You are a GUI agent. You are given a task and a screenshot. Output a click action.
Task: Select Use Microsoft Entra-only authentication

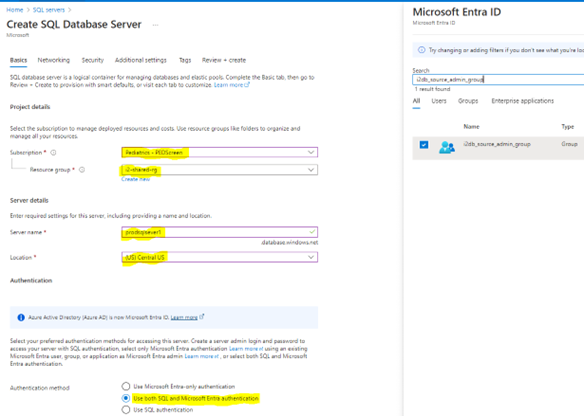tap(126, 386)
